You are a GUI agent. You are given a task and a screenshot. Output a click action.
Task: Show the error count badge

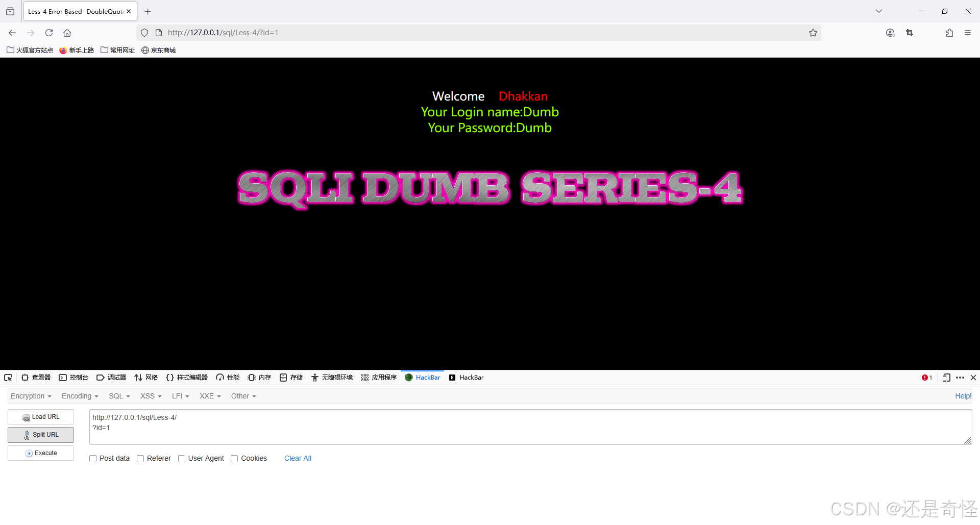[x=927, y=378]
